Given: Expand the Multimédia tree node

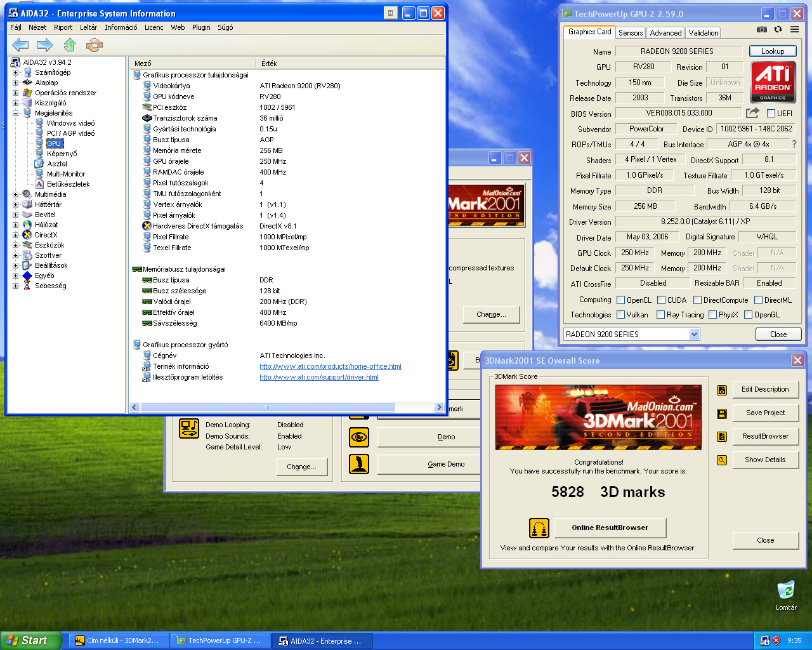Looking at the screenshot, I should (15, 194).
